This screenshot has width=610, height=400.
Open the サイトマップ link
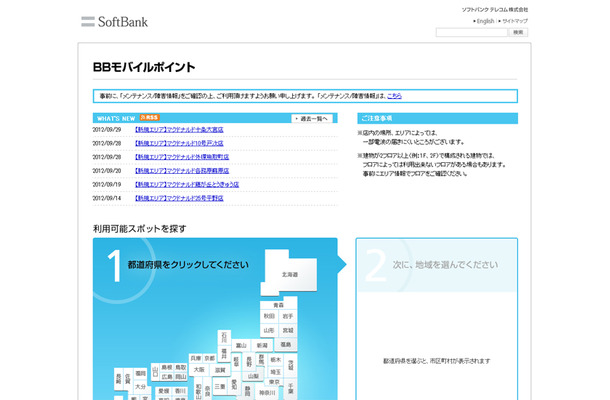point(515,21)
